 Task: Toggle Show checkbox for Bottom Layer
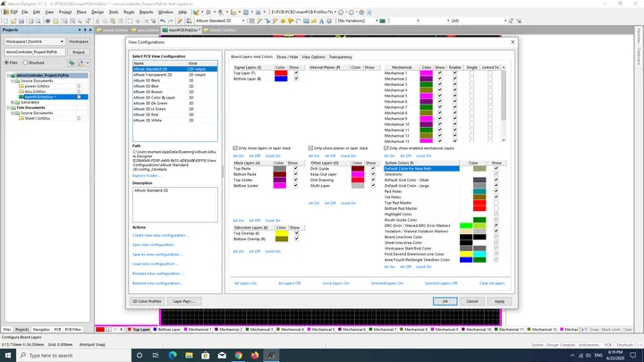pos(296,79)
